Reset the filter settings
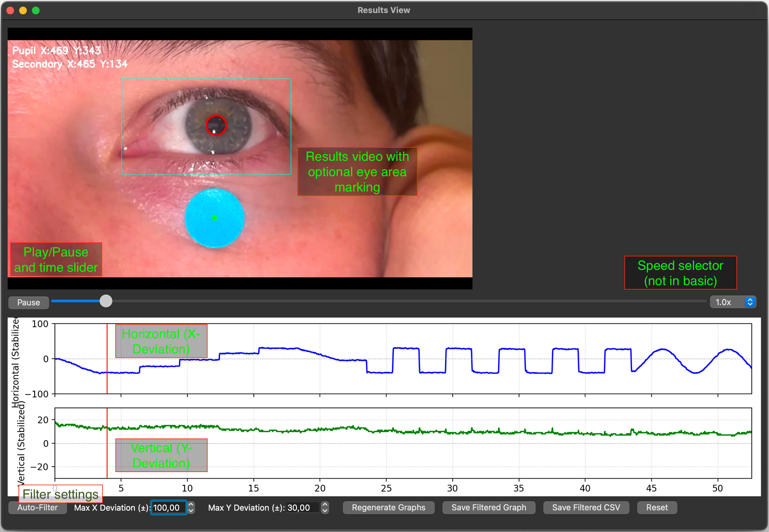Image resolution: width=769 pixels, height=532 pixels. coord(657,507)
